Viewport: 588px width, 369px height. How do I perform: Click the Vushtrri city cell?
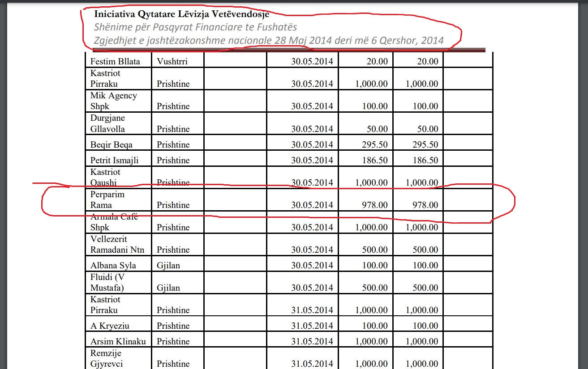[x=172, y=62]
